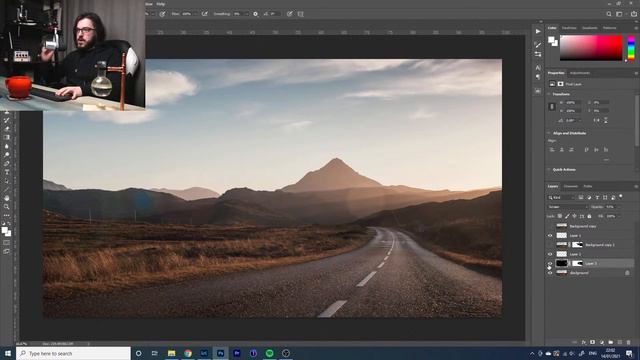
Task: Filter layers by type layers icon
Action: click(x=597, y=198)
